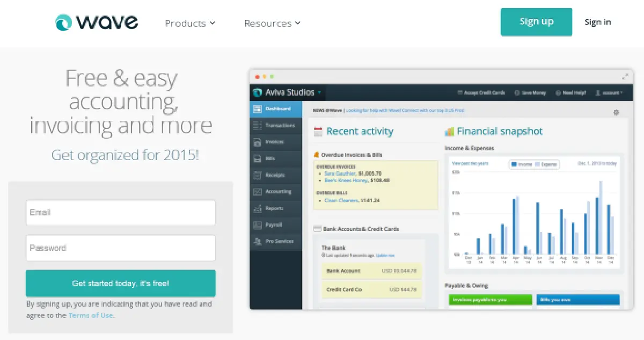Image resolution: width=644 pixels, height=340 pixels.
Task: Click the Expense legend color swatch
Action: [537, 164]
